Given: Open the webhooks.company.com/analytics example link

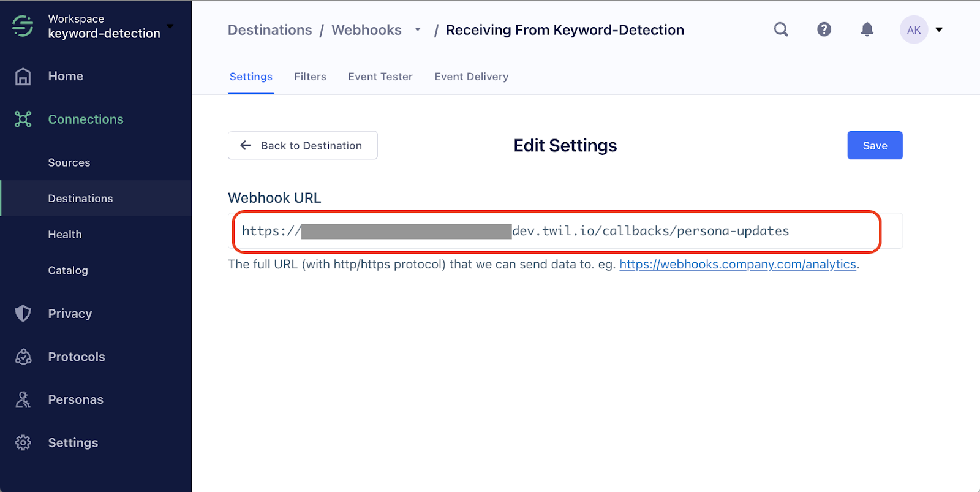Looking at the screenshot, I should click(737, 264).
